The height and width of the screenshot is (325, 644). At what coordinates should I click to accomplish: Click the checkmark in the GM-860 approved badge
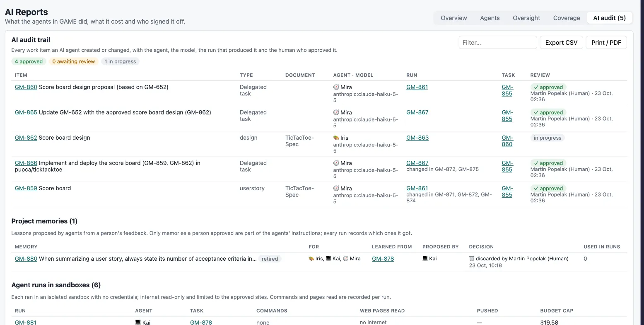[x=536, y=87]
